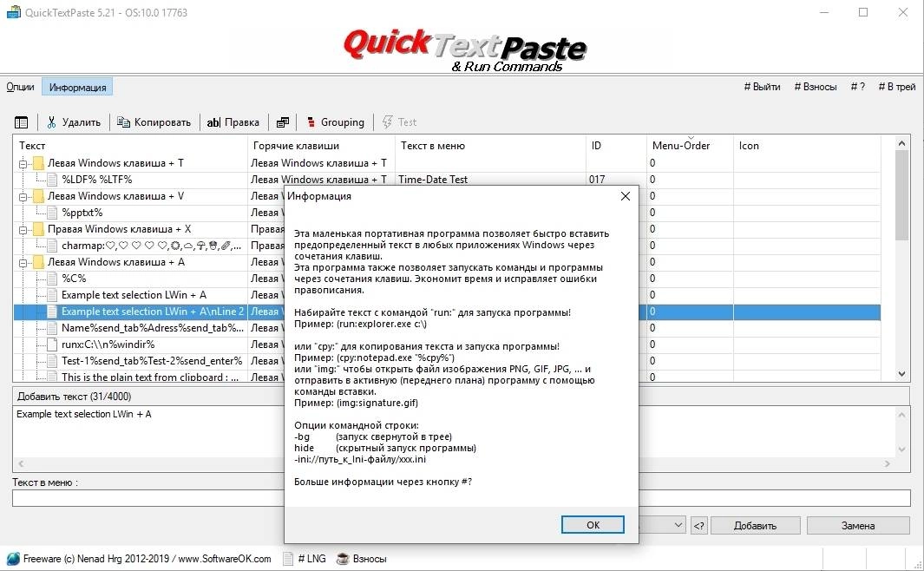The width and height of the screenshot is (924, 571).
Task: Click the Удалить scissors button
Action: coord(75,122)
